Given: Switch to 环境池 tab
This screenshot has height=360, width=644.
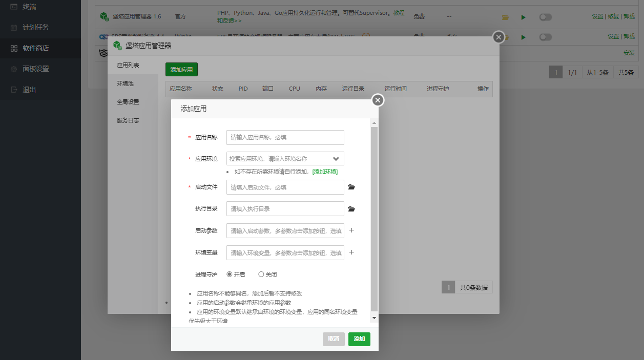Looking at the screenshot, I should 125,83.
